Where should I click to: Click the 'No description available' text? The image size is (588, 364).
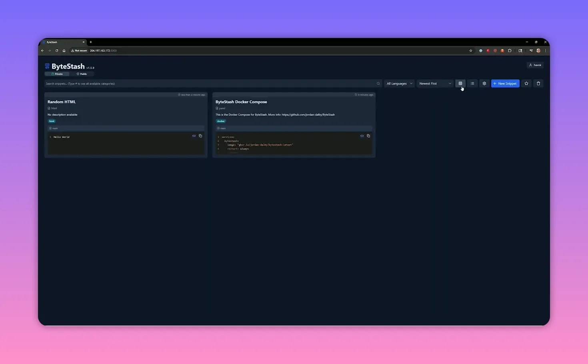click(62, 115)
